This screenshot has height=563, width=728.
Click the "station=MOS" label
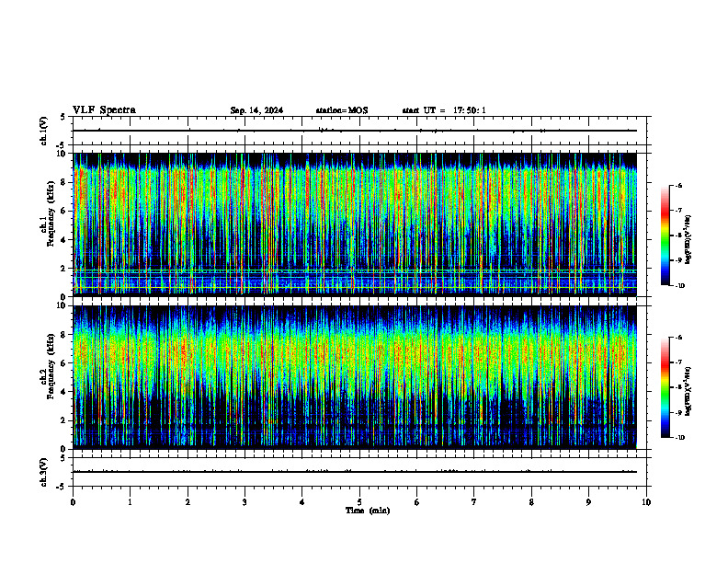[342, 110]
